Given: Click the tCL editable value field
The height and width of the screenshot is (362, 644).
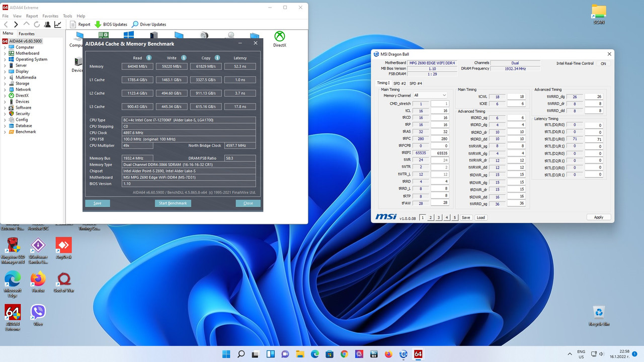Looking at the screenshot, I should click(x=439, y=111).
